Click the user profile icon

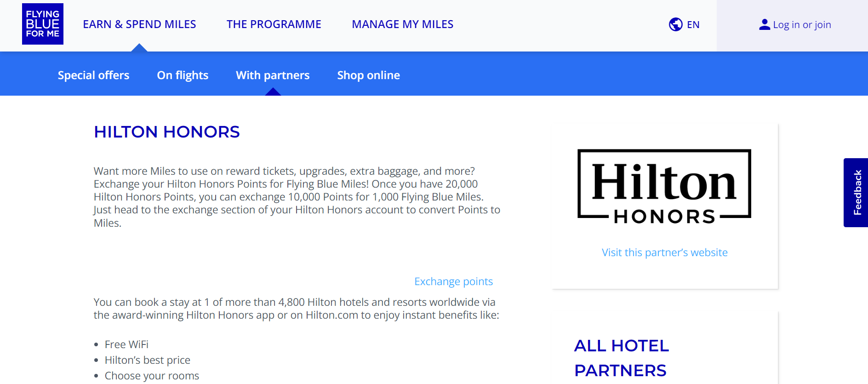765,24
